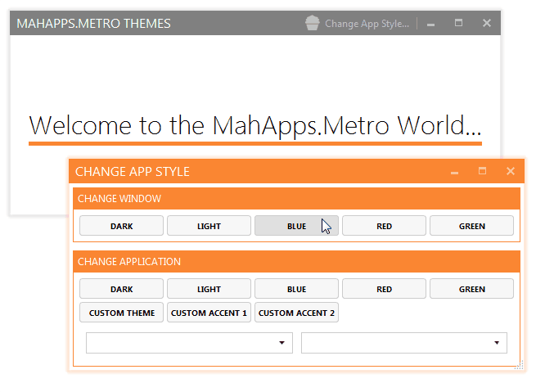Close the Change App Style dialog

click(x=510, y=171)
